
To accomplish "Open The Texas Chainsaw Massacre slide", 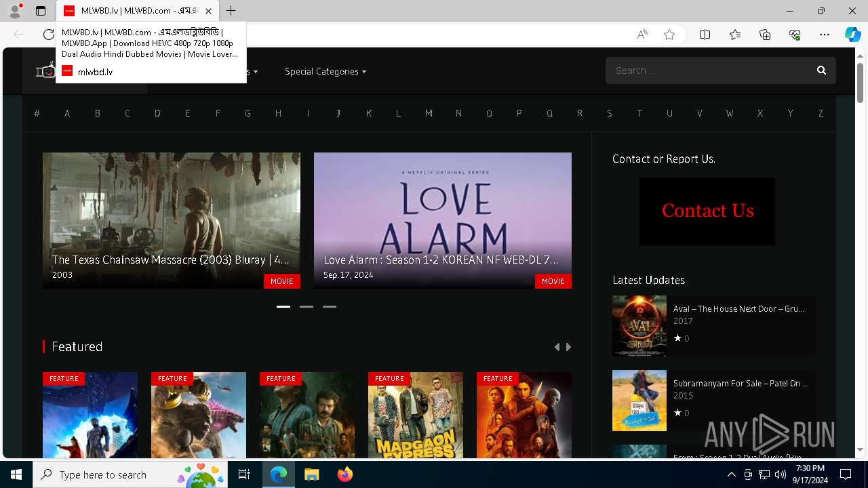I will (x=172, y=220).
